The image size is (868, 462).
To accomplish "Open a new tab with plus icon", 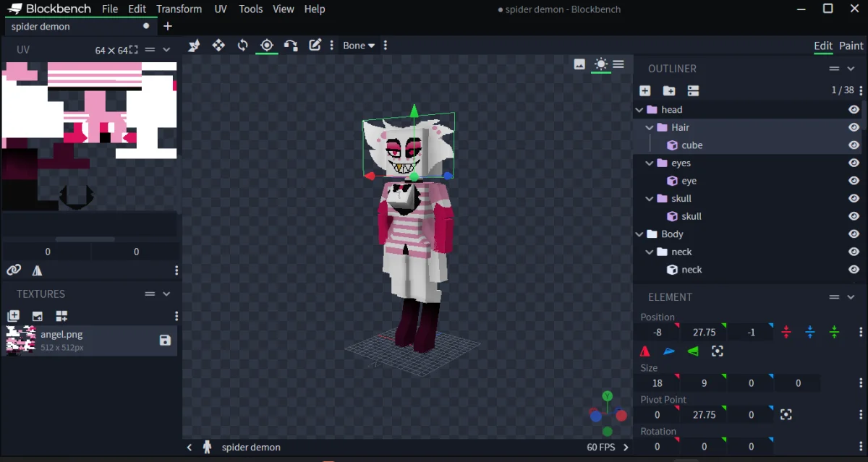I will point(168,26).
